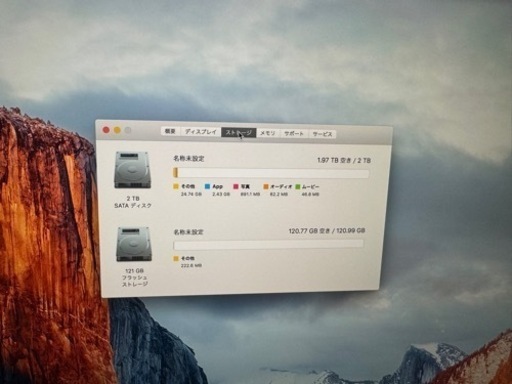Image resolution: width=512 pixels, height=384 pixels.
Task: Click the 2 TB SATA disk icon
Action: click(132, 170)
